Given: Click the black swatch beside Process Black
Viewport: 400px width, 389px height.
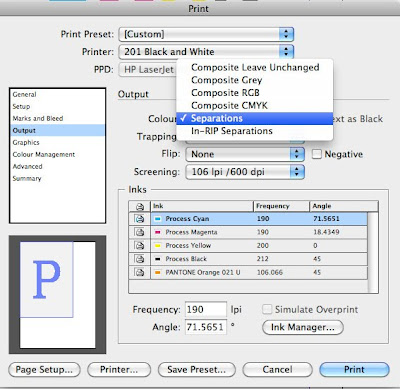Looking at the screenshot, I should [x=158, y=259].
